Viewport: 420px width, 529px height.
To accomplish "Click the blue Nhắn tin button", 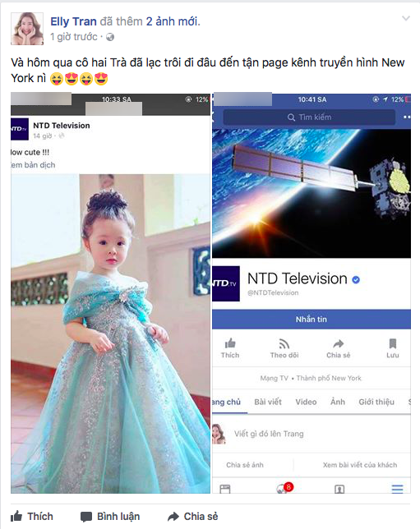I will click(x=312, y=320).
